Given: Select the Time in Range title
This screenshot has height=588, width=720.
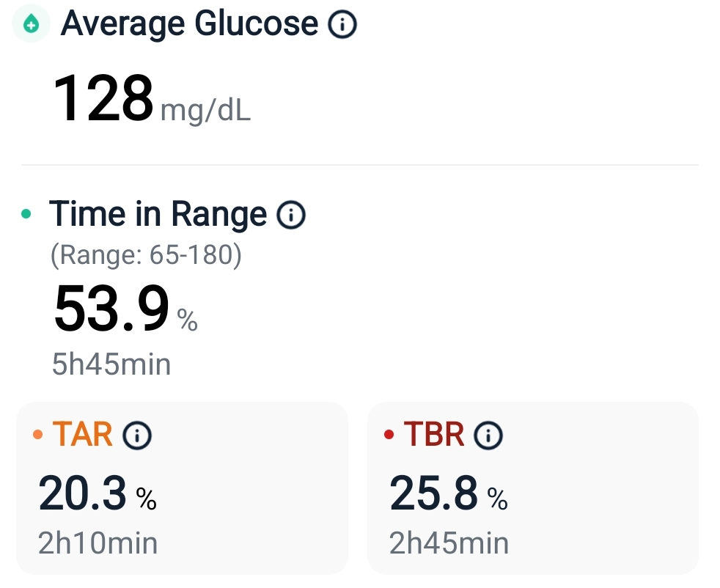Looking at the screenshot, I should (x=158, y=214).
